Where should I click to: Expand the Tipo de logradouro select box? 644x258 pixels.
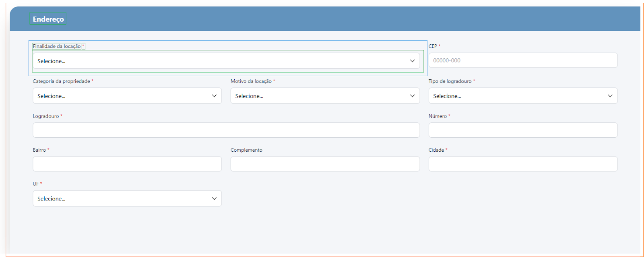(x=522, y=96)
